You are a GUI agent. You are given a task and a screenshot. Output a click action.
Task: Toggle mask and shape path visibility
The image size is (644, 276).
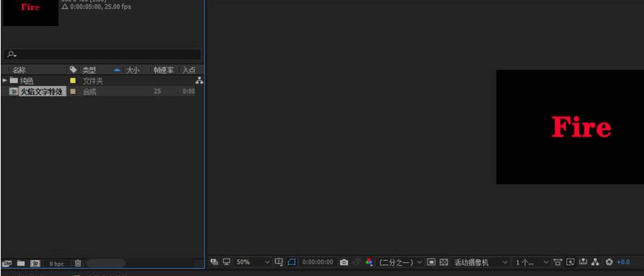click(x=292, y=262)
